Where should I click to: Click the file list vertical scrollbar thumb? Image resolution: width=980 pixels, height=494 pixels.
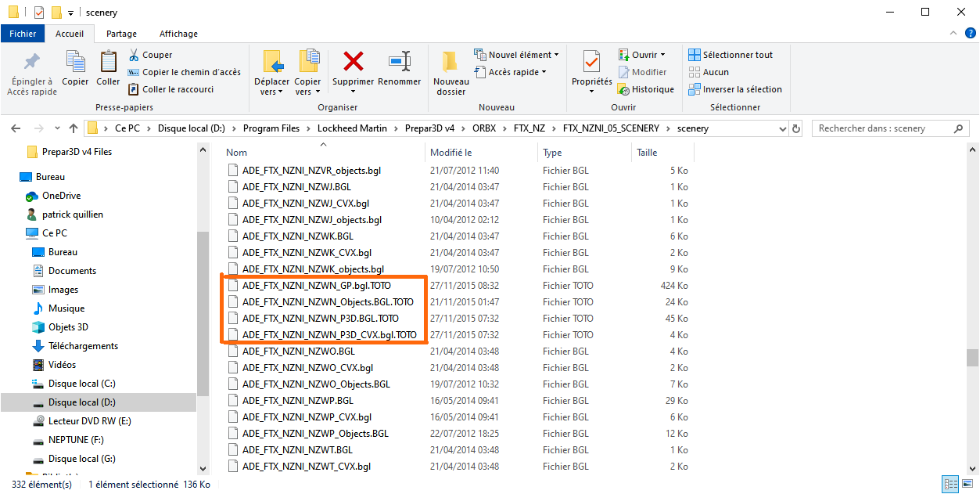972,357
